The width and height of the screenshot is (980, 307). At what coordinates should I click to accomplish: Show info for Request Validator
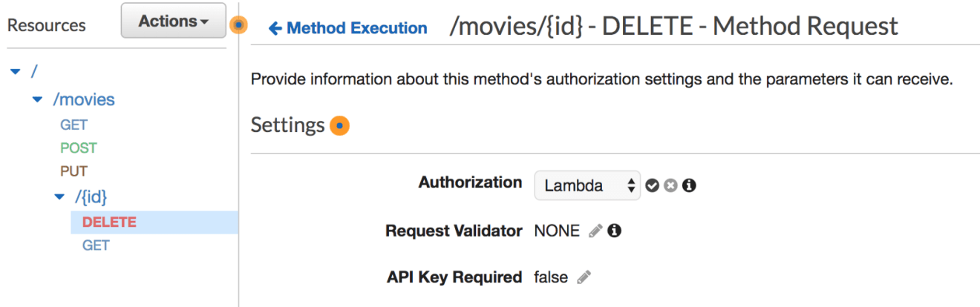coord(614,231)
